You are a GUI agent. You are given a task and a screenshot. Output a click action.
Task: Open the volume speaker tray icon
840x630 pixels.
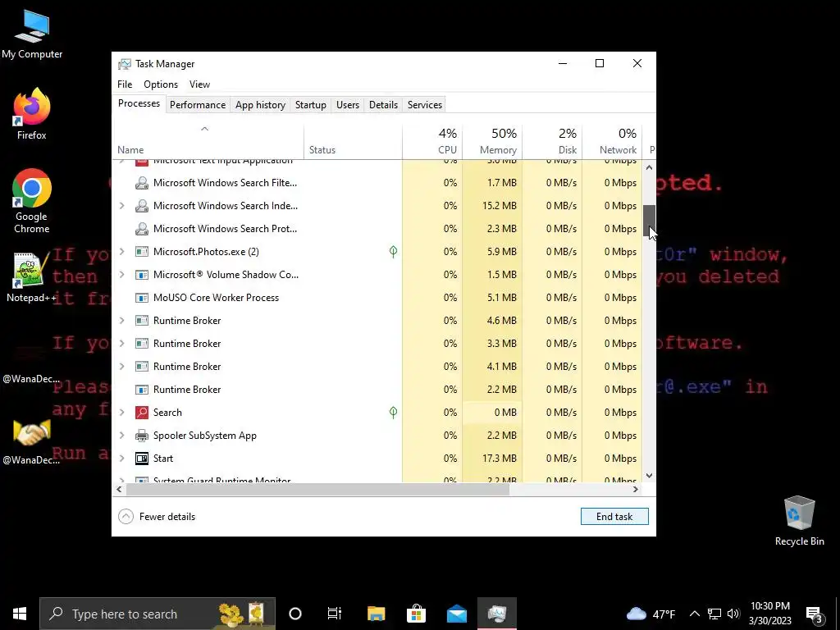pyautogui.click(x=733, y=614)
